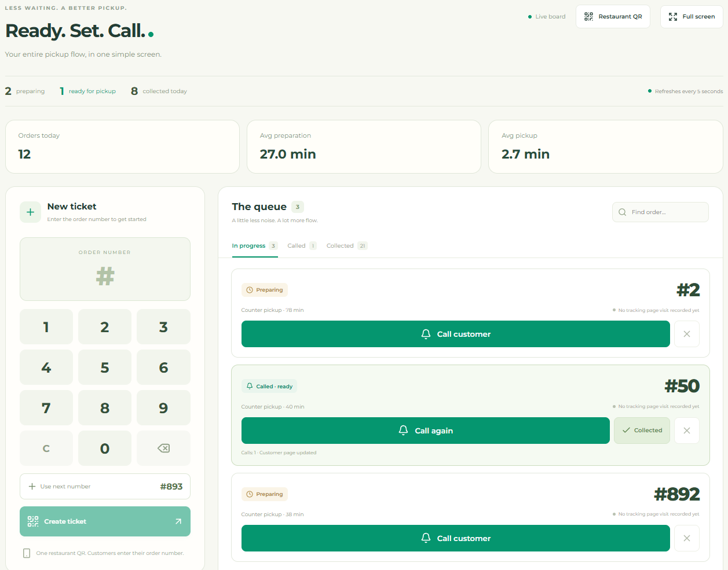Screen dimensions: 728x570
Task: Click 'Counter pickup · 78 min' text
Action: [272, 310]
